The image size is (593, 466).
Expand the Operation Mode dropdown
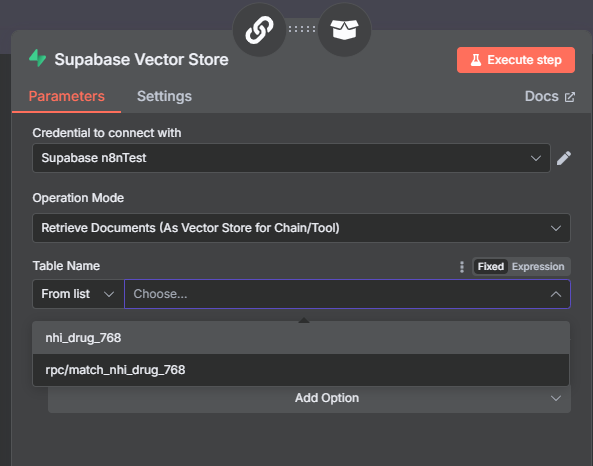pyautogui.click(x=301, y=228)
